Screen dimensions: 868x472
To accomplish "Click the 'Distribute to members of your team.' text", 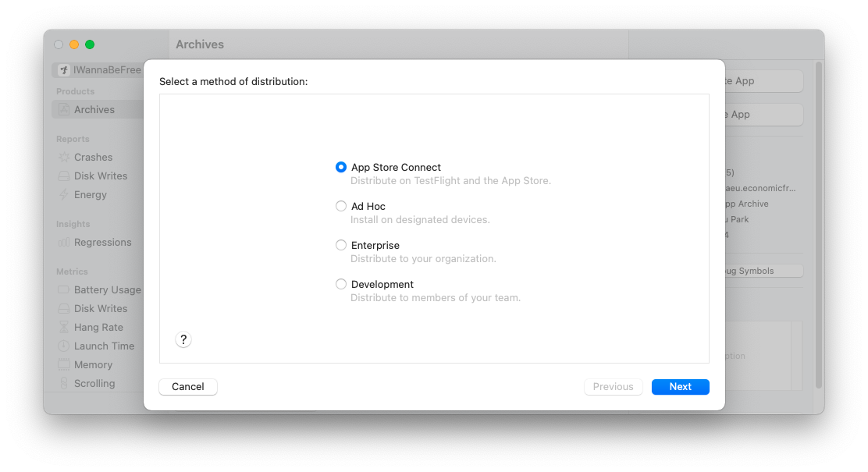I will click(x=436, y=298).
